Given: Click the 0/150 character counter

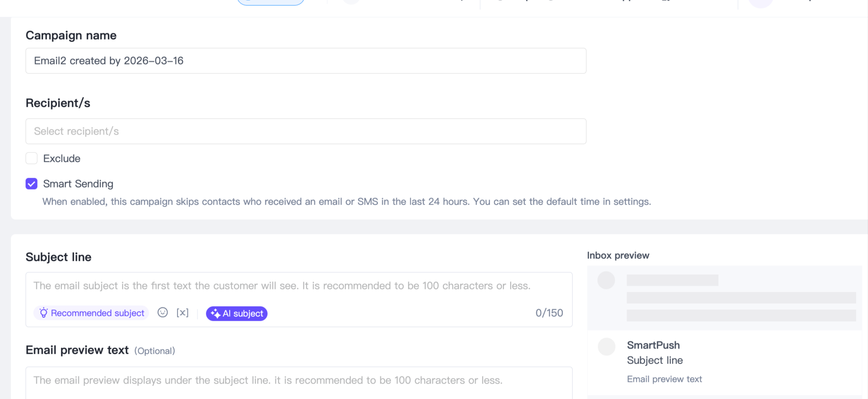Looking at the screenshot, I should coord(549,313).
